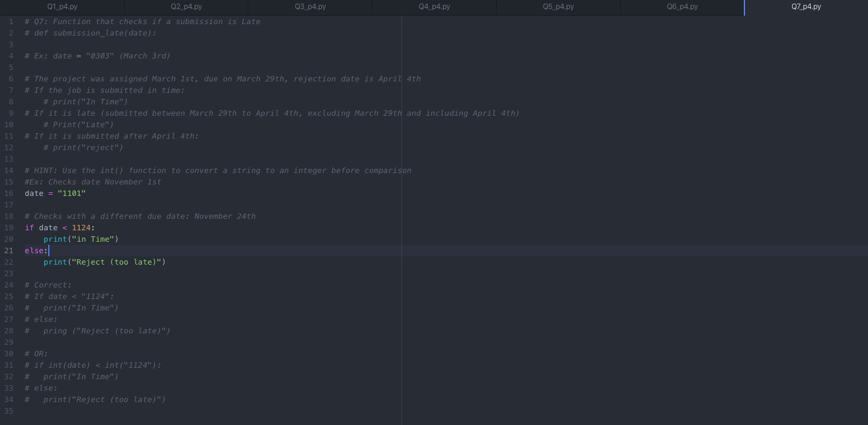Image resolution: width=868 pixels, height=425 pixels.
Task: Click the comment starting "# HINT: Use the int() function"
Action: pos(218,171)
